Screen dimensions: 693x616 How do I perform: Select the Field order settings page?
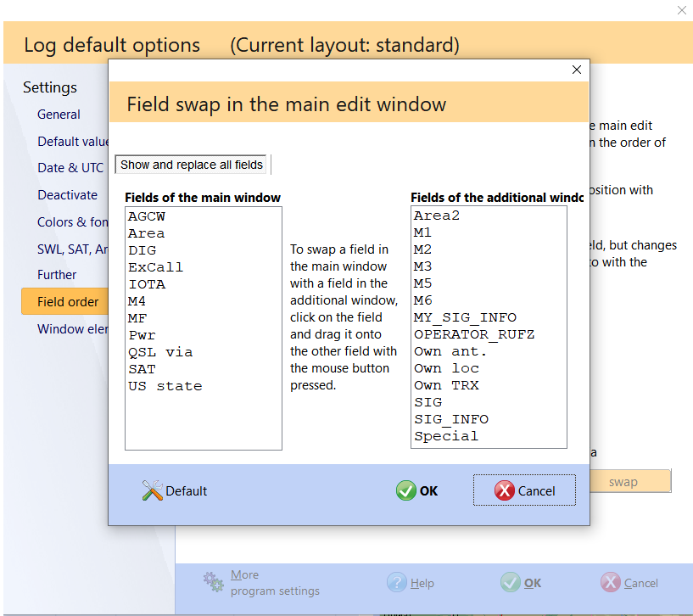(x=65, y=301)
